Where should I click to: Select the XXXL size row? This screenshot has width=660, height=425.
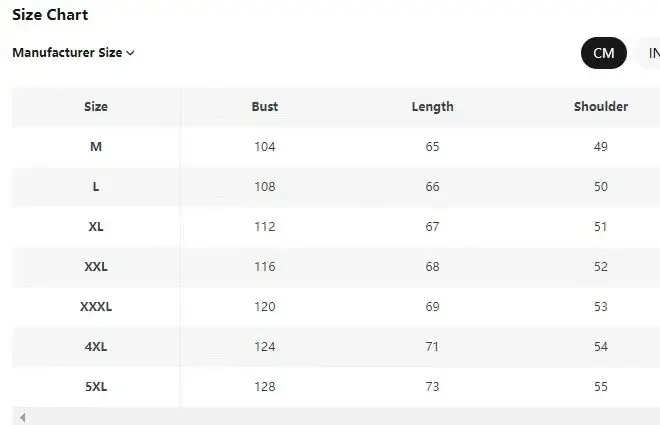coord(96,307)
